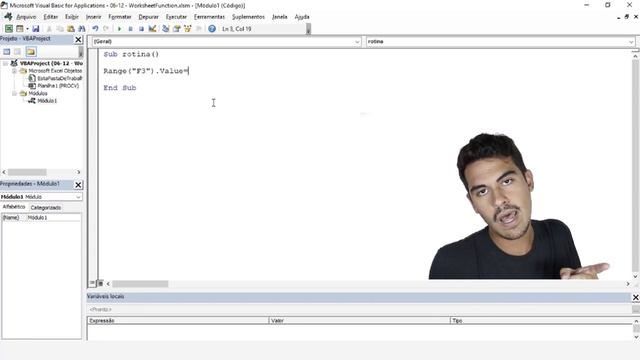Click the End Sub line in code
640x360 pixels.
pyautogui.click(x=120, y=88)
